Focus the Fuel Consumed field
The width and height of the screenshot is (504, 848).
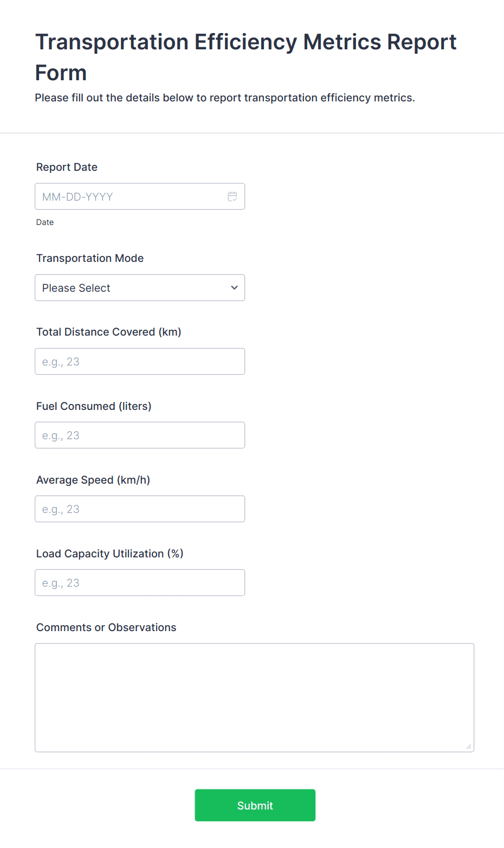pyautogui.click(x=140, y=435)
